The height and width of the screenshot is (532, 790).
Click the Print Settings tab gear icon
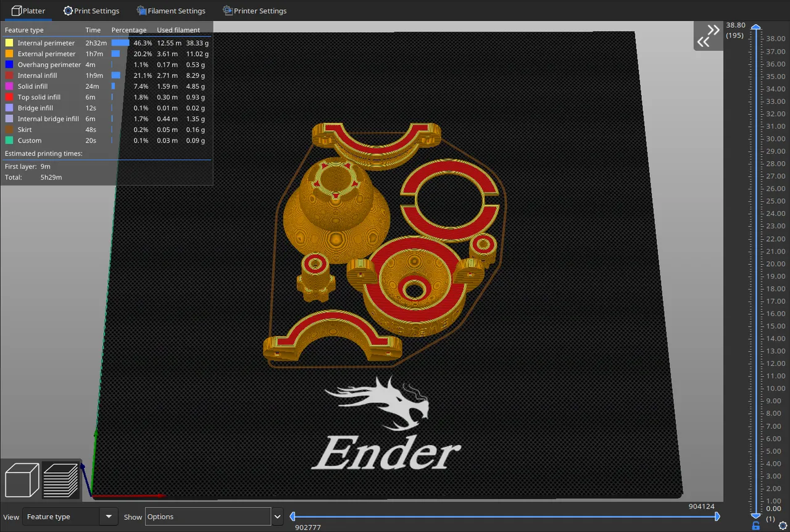coord(68,11)
